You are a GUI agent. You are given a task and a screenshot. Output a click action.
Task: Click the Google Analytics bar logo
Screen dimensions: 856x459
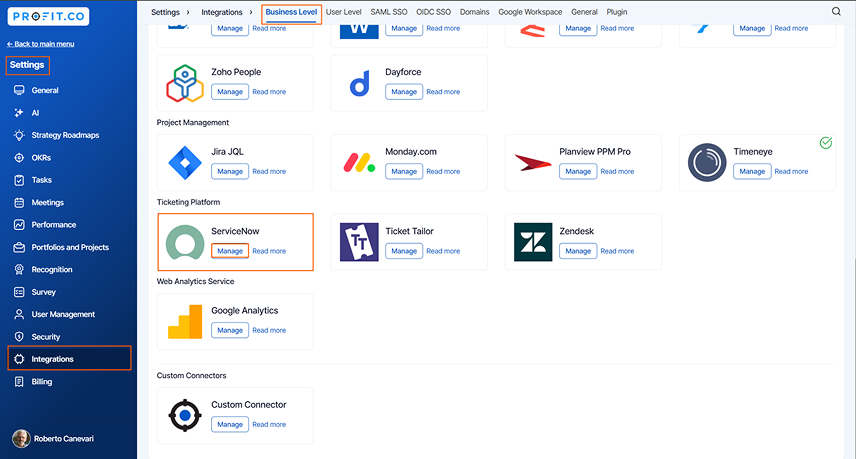pos(185,321)
